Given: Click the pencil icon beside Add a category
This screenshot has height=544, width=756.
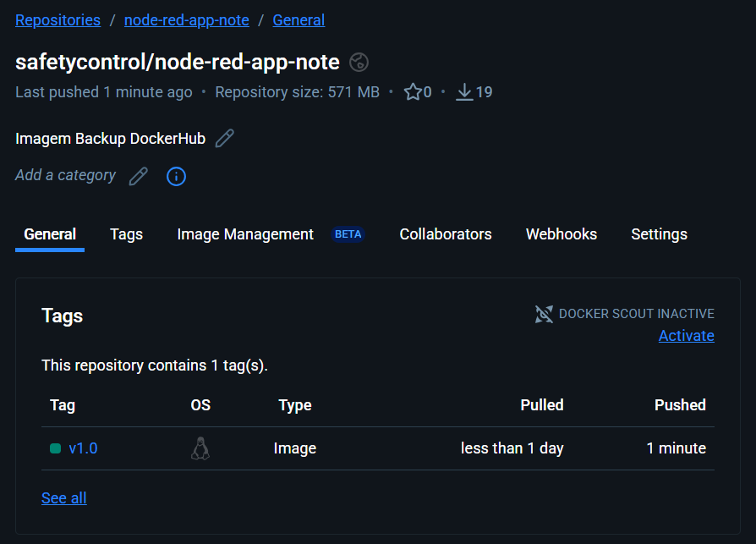Looking at the screenshot, I should (138, 176).
